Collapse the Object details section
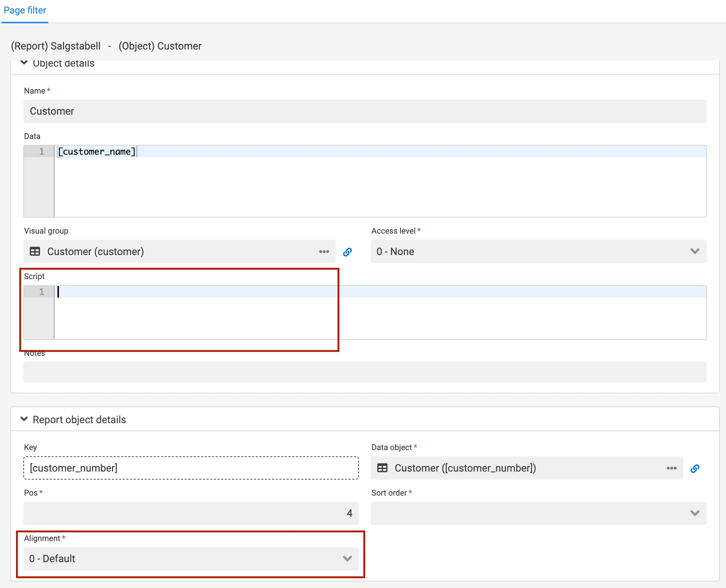This screenshot has width=726, height=588. [x=24, y=63]
